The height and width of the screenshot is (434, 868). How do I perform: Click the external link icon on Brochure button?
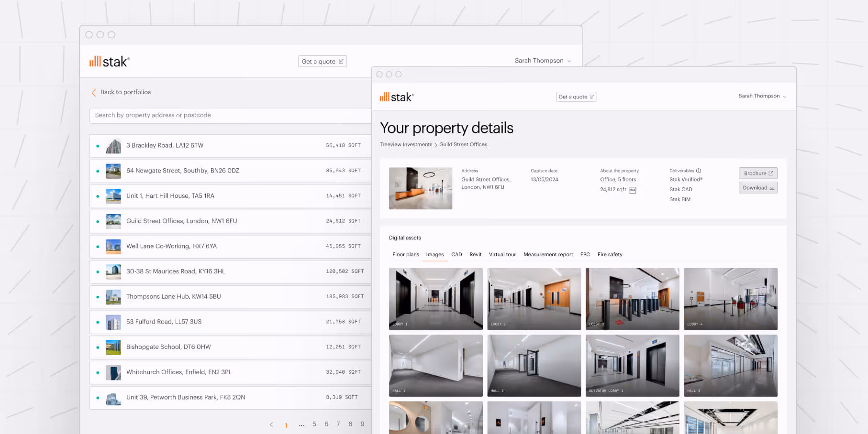point(771,173)
